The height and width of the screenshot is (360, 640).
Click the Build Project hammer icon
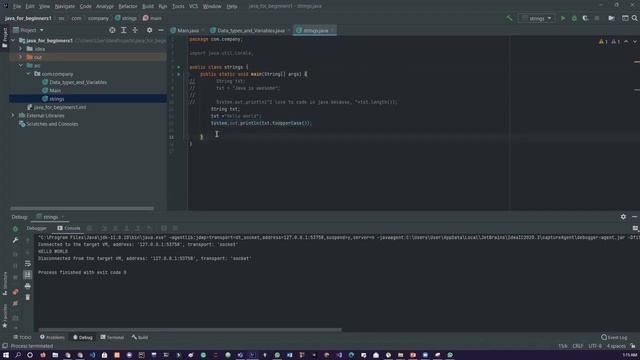tap(509, 18)
